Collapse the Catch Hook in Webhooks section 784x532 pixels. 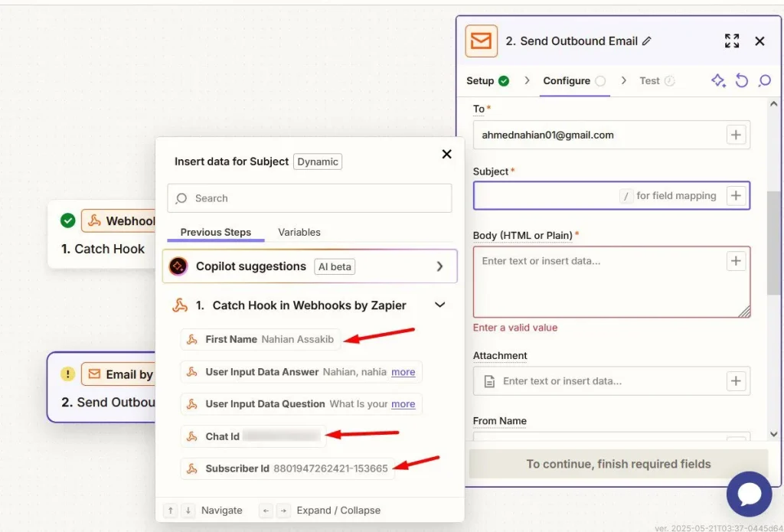[x=440, y=305]
